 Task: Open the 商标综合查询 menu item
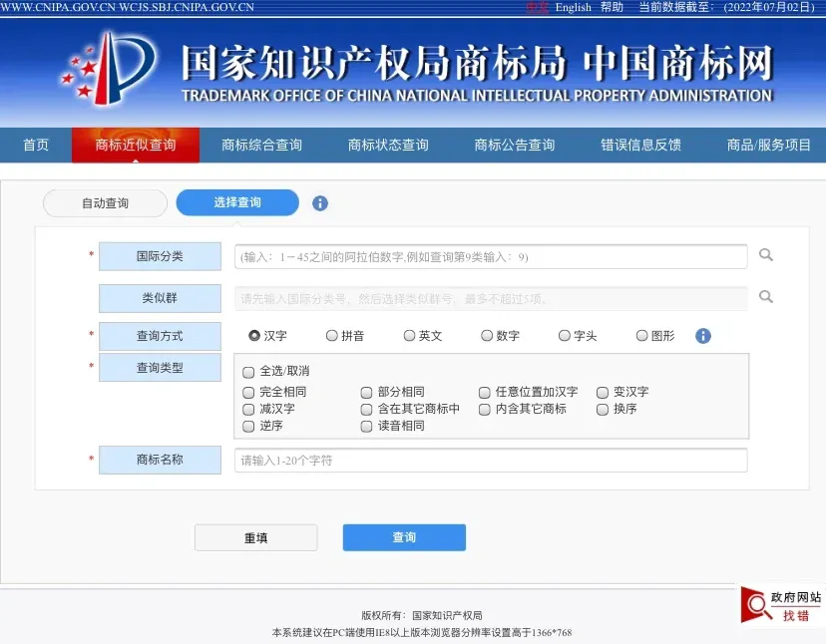point(261,146)
